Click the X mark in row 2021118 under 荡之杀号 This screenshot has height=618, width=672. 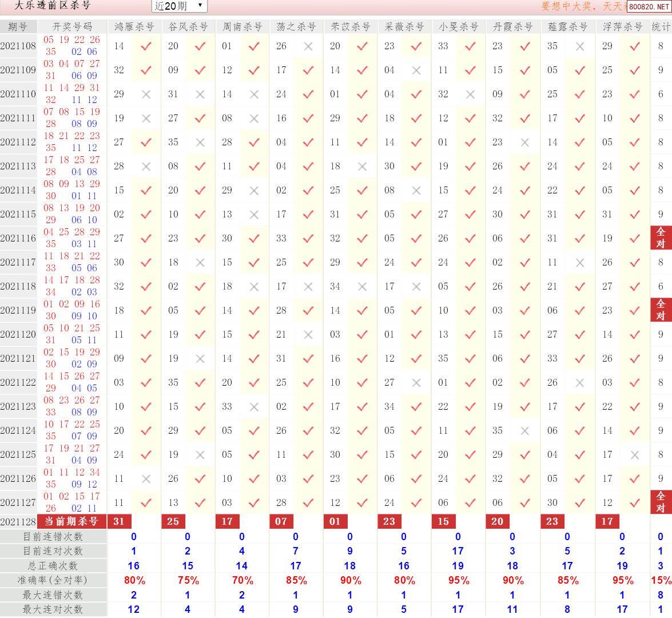click(308, 287)
